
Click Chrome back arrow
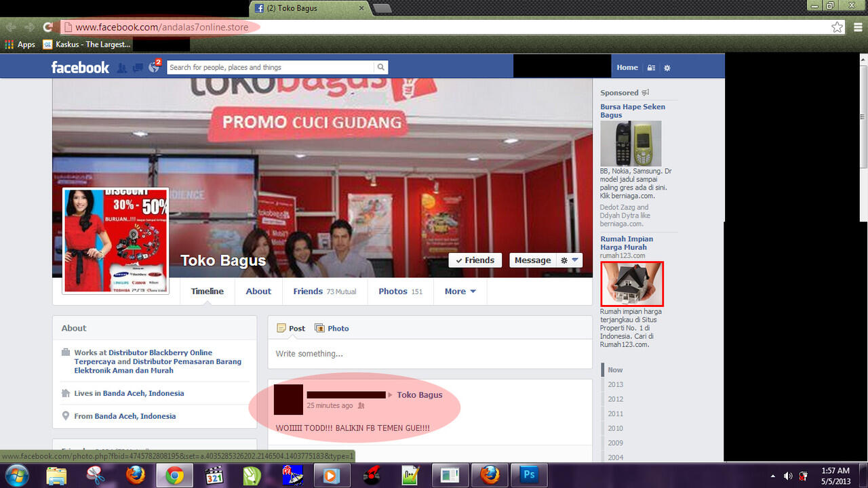[x=10, y=27]
